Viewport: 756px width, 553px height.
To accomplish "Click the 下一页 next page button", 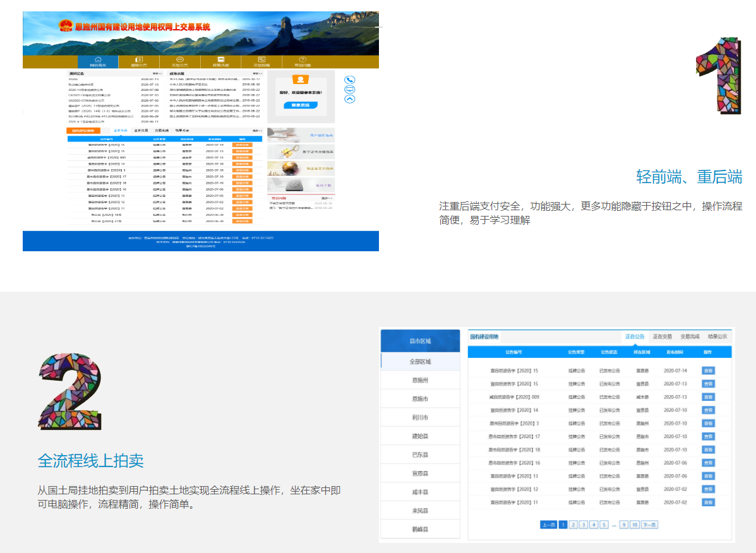I will click(x=649, y=525).
